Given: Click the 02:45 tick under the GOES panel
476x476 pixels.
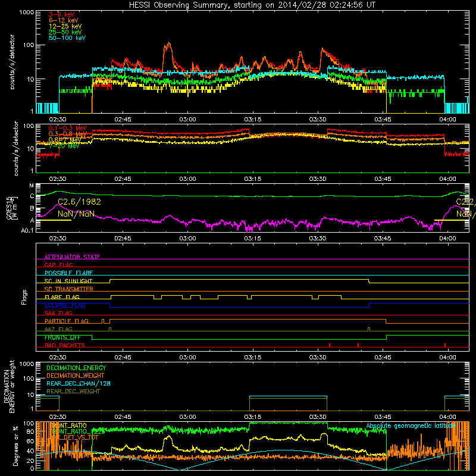Looking at the screenshot, I should point(123,239).
